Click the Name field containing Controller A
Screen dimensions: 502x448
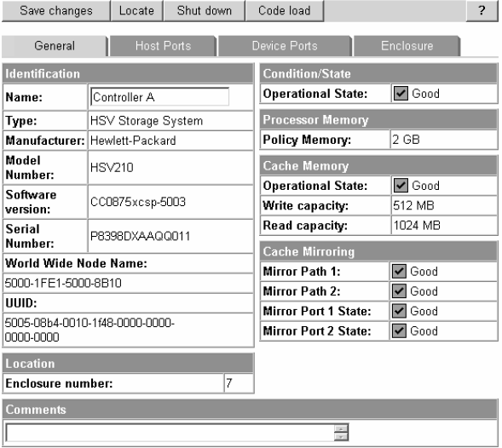159,97
